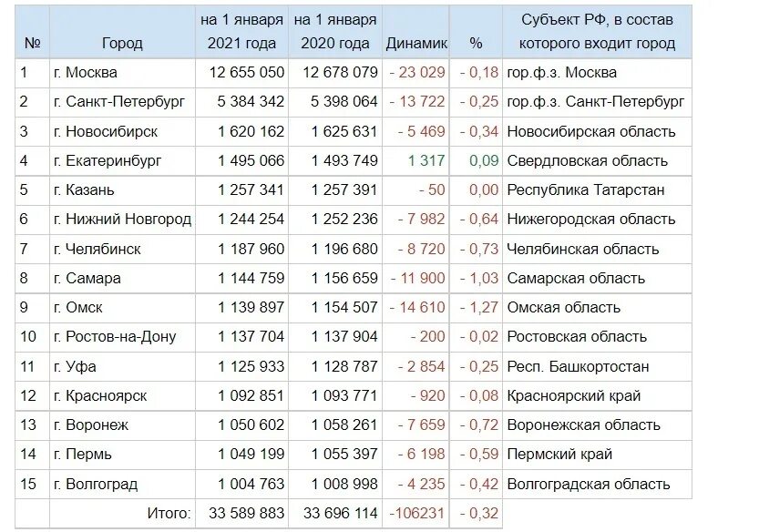Viewport: 759px width, 532px height.
Task: Select Самара's -1,03 percent cell
Action: click(476, 279)
